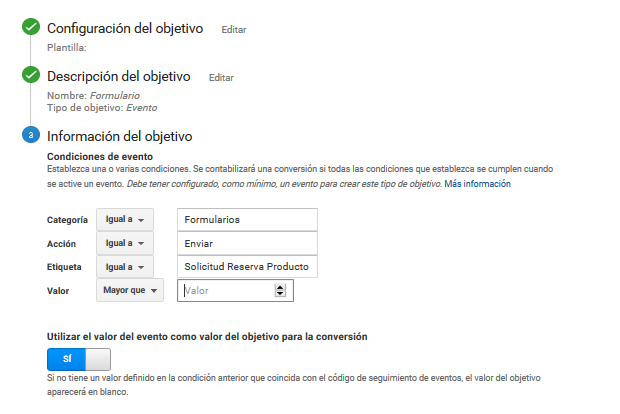Screen dimensions: 620x414
Task: Open the Más información link
Action: click(477, 184)
